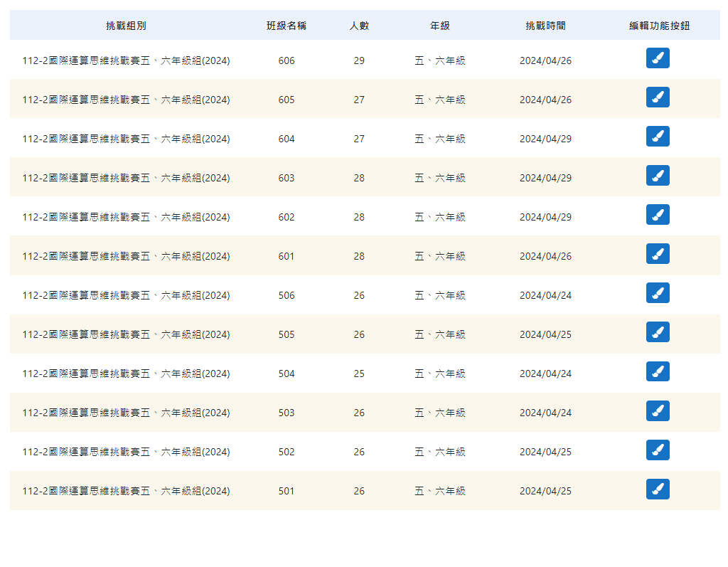Select class name cell 606

(287, 60)
